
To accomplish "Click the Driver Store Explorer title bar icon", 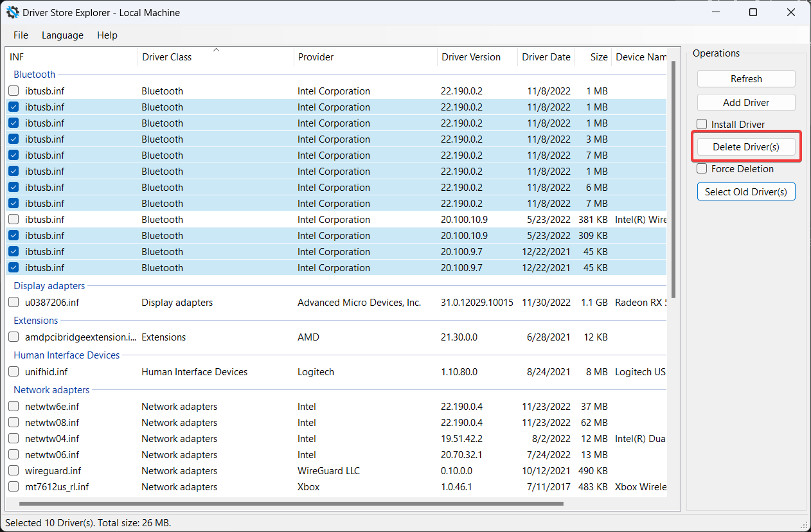I will pos(12,12).
